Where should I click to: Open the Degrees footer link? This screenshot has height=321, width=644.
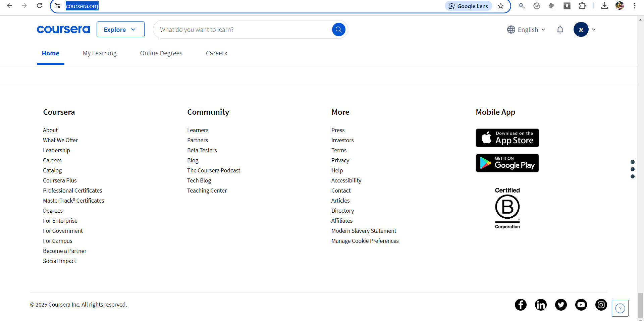click(53, 211)
